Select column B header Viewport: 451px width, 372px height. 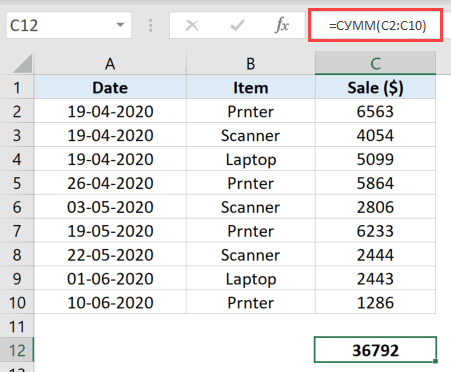[x=251, y=63]
